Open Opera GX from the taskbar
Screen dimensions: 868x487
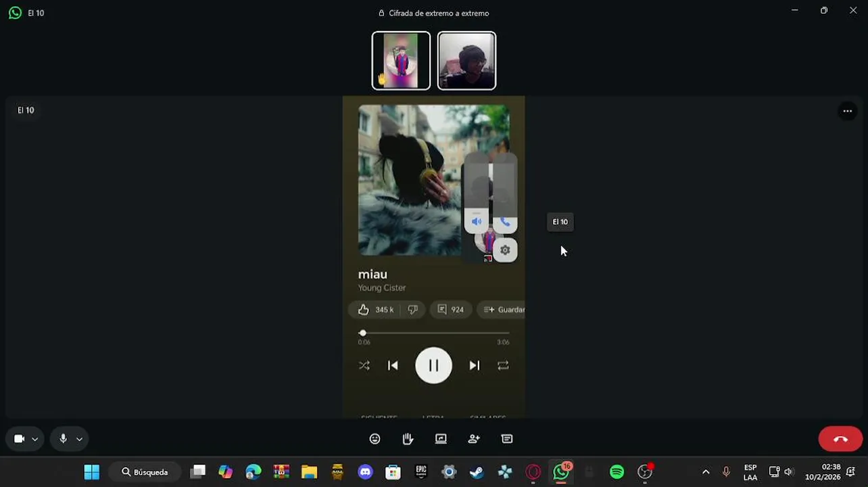(533, 472)
